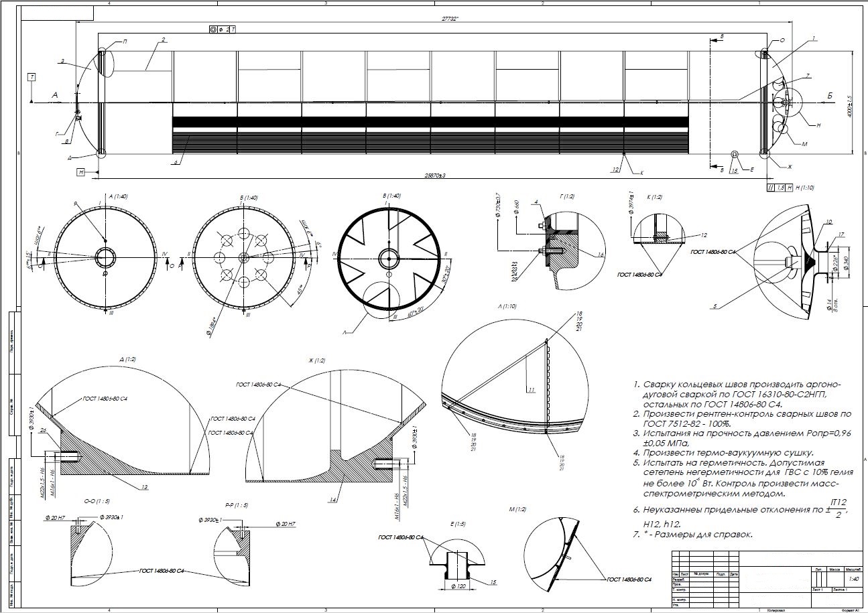Screen dimensions: 868x613
Task: Click the diameter dimension "Ф 120"
Action: click(458, 586)
